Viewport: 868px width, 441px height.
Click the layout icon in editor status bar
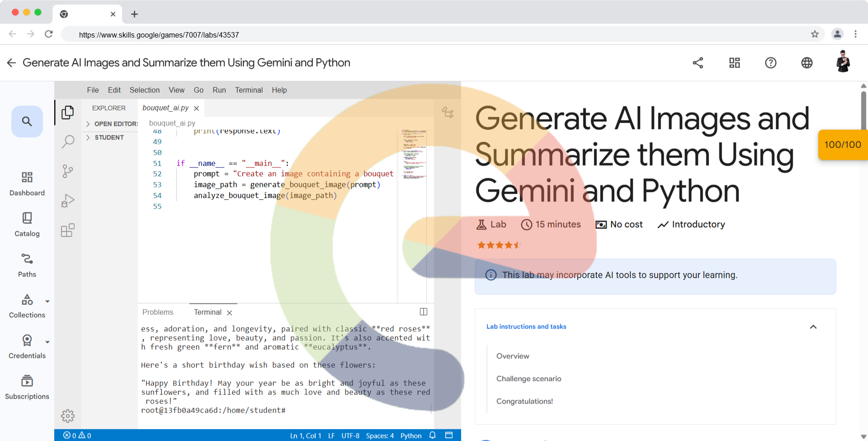pos(449,435)
